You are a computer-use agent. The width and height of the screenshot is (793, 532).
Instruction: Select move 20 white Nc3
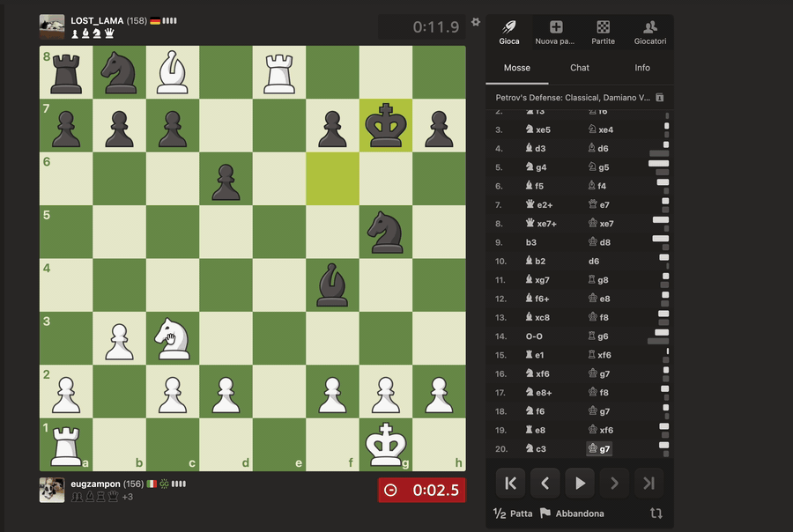(x=536, y=448)
